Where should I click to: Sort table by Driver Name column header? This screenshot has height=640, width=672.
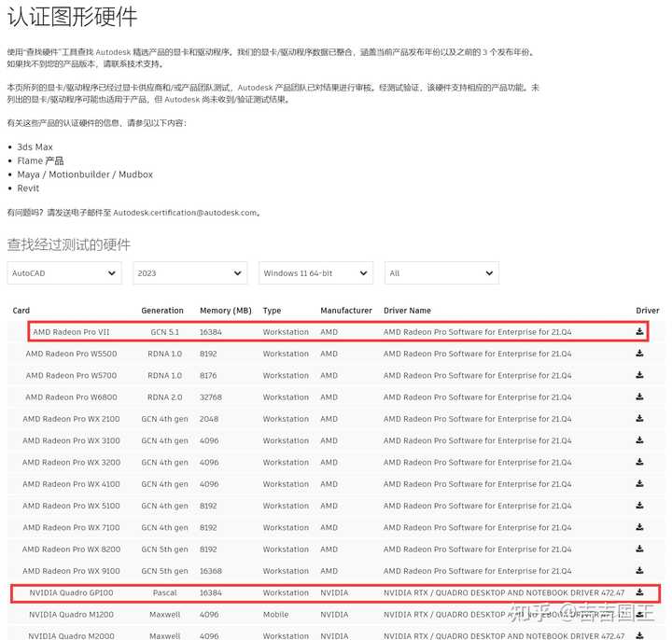pyautogui.click(x=407, y=310)
